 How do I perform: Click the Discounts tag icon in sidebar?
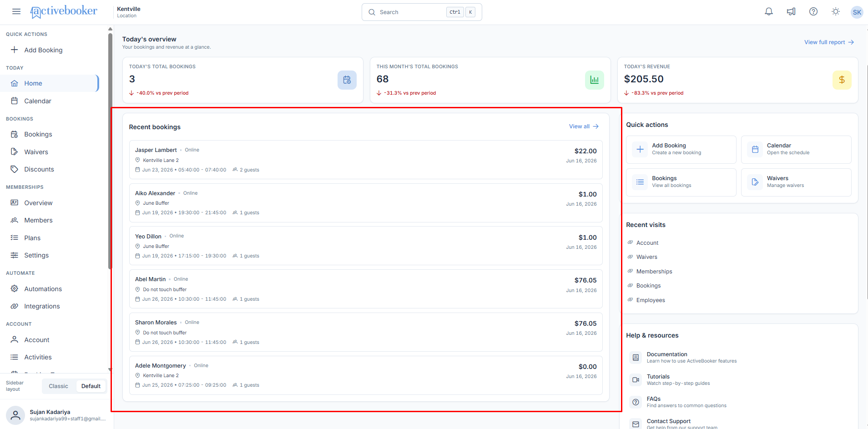click(x=15, y=169)
